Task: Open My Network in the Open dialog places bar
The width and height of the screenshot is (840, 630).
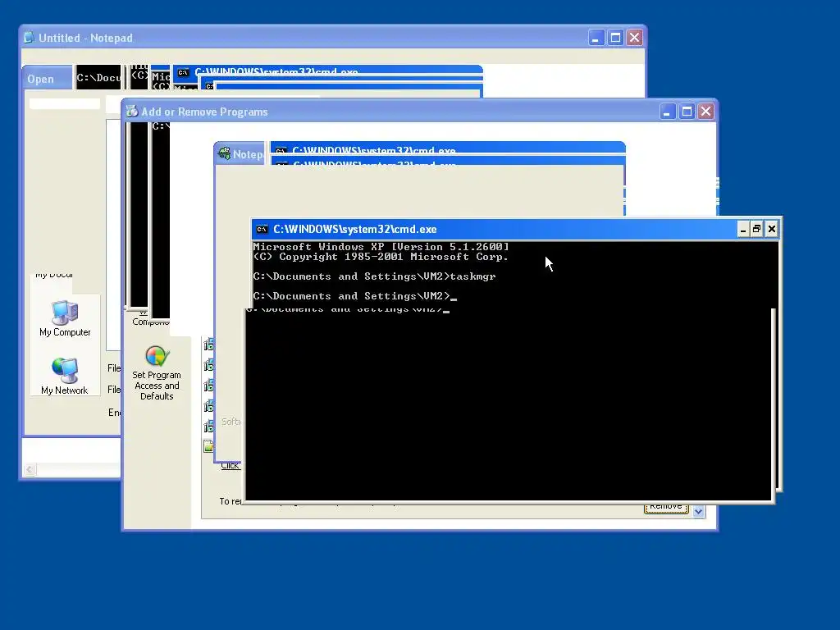Action: coord(64,377)
